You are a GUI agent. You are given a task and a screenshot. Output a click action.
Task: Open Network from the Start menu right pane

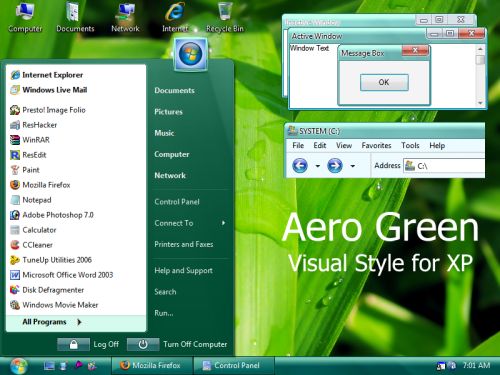170,175
